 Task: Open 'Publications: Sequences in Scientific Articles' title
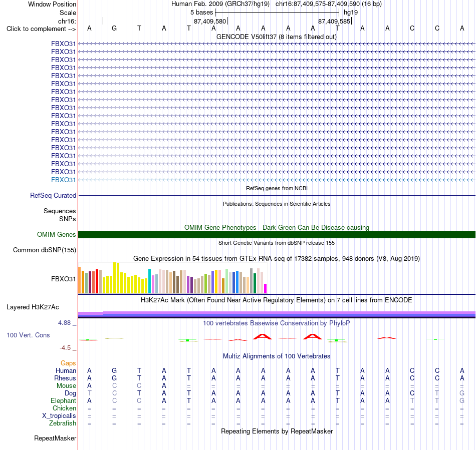[277, 204]
